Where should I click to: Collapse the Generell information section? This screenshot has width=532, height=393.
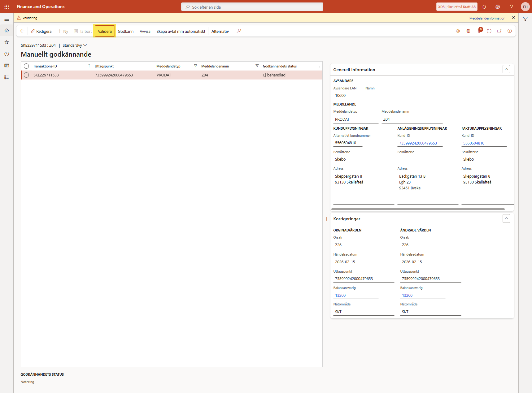(506, 69)
